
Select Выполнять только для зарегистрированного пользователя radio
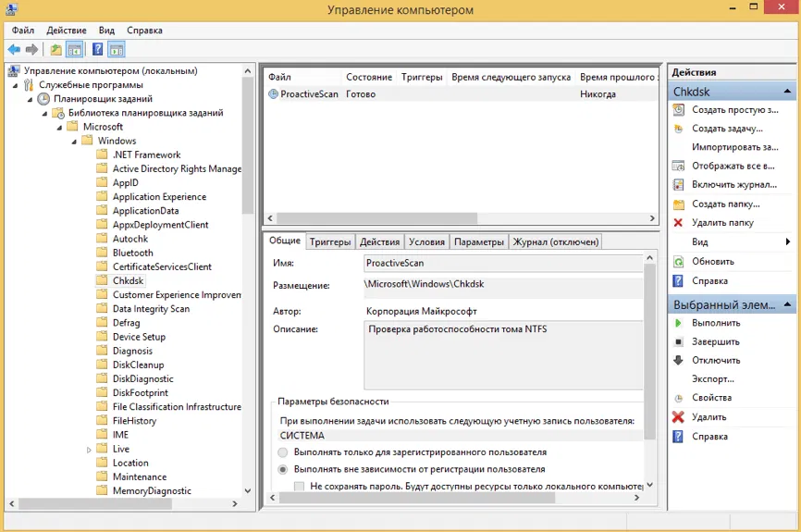(282, 452)
